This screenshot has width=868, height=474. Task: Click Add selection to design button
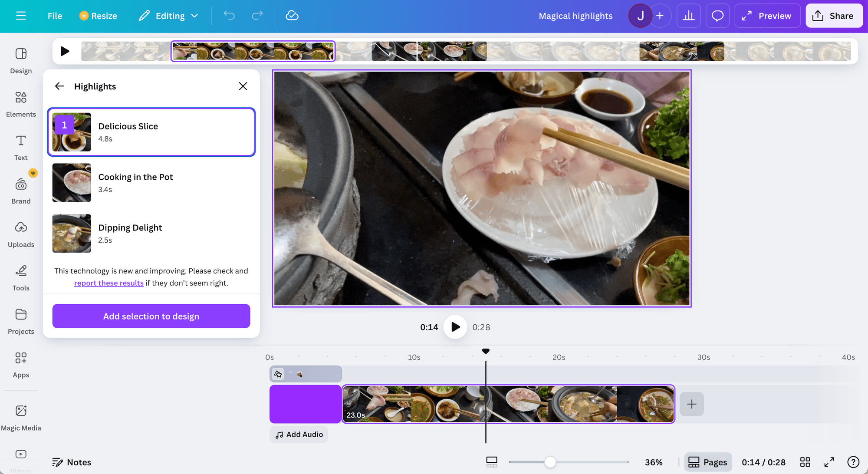pyautogui.click(x=151, y=316)
